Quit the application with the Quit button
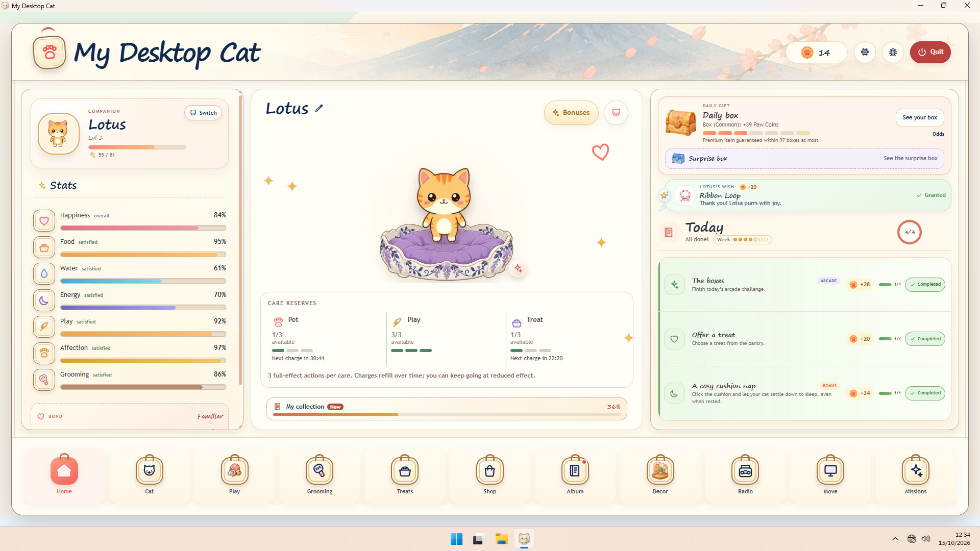The width and height of the screenshot is (980, 551). (930, 52)
